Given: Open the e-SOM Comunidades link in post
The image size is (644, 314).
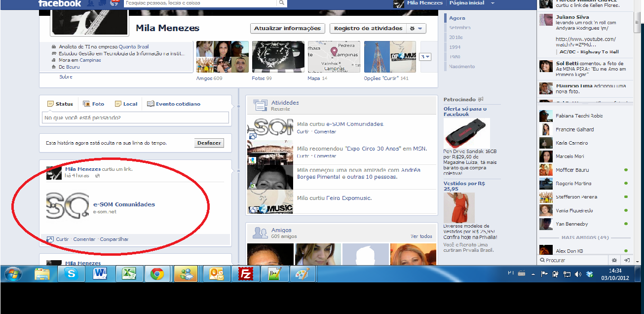Looking at the screenshot, I should (x=124, y=204).
